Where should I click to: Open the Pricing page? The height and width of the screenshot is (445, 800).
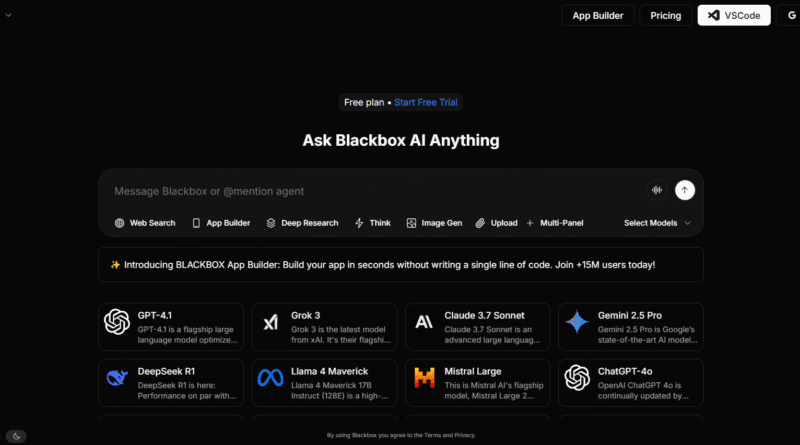[x=666, y=15]
